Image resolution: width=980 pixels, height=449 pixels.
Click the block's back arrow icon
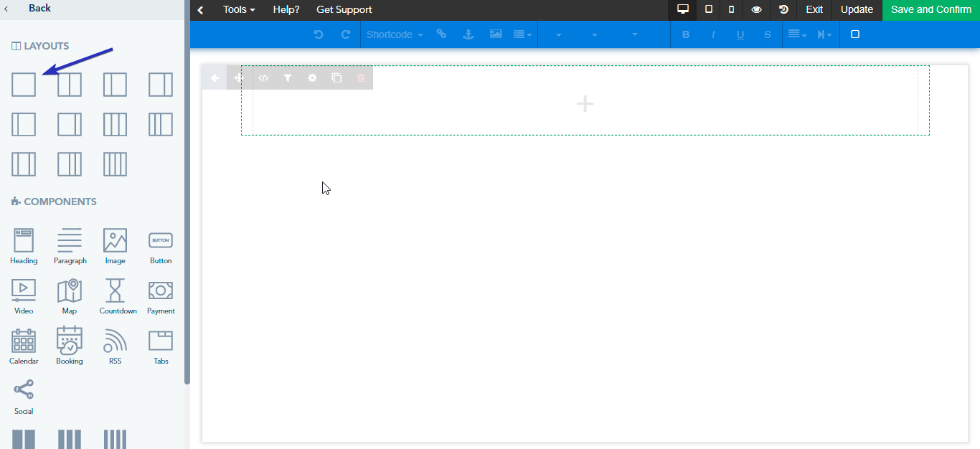[215, 78]
